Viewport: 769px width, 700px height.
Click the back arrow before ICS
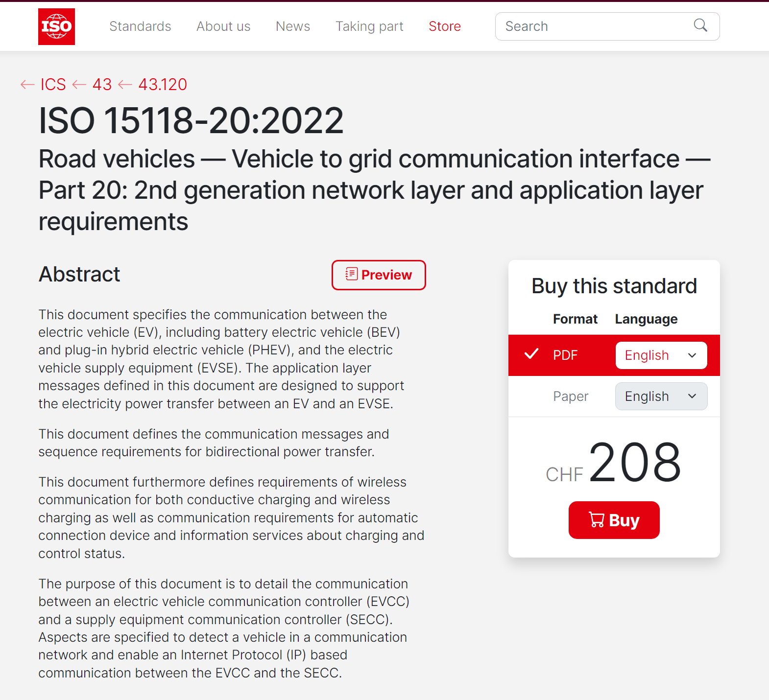27,85
